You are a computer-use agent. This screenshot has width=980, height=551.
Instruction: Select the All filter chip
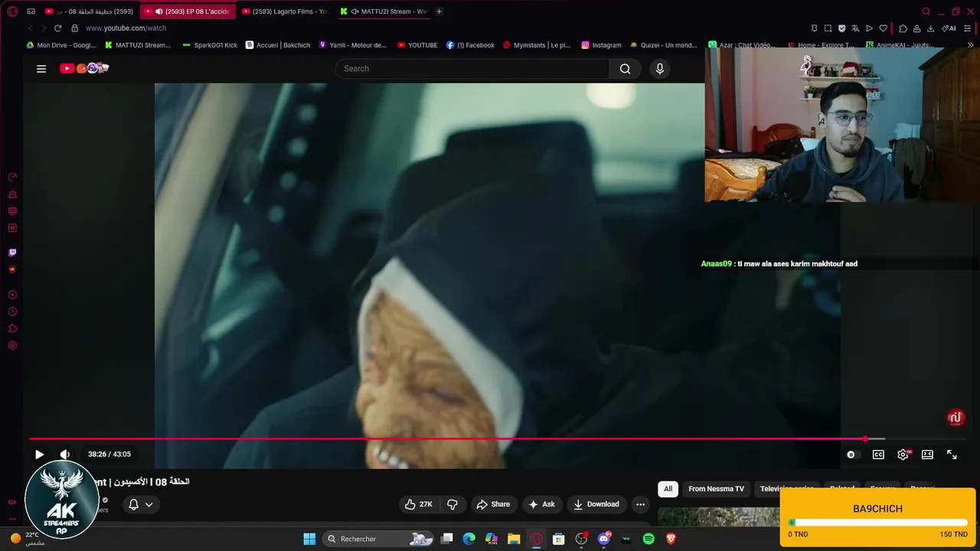point(668,489)
